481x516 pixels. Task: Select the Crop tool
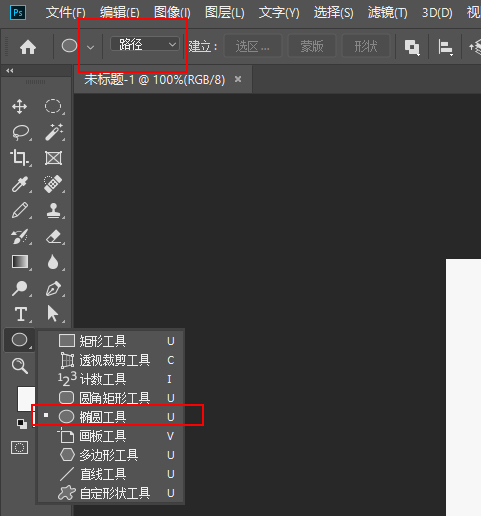[19, 158]
